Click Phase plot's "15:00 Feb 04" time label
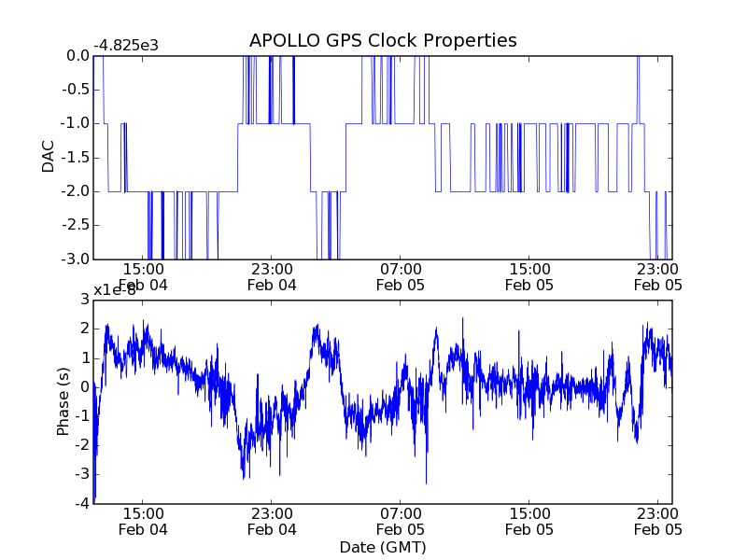Image resolution: width=747 pixels, height=560 pixels. [x=143, y=522]
